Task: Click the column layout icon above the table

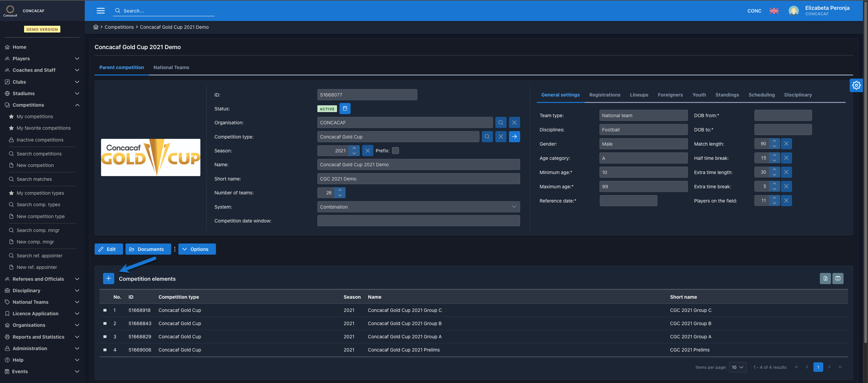Action: click(x=838, y=278)
